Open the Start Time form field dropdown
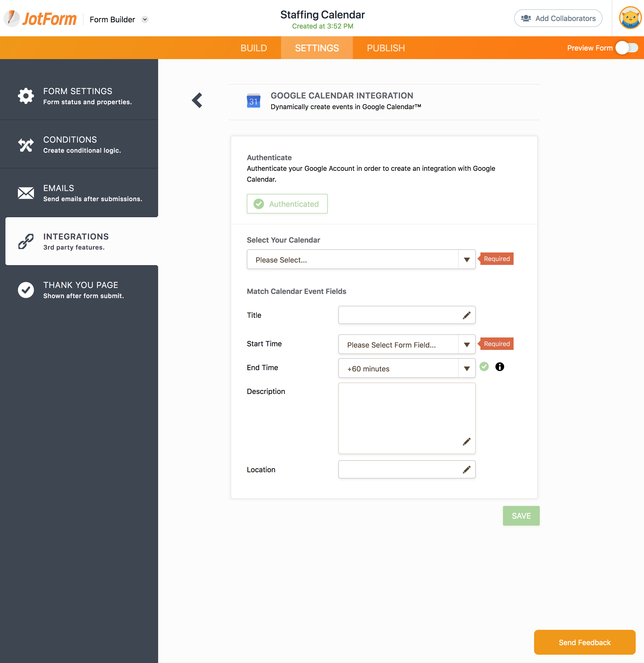 407,344
